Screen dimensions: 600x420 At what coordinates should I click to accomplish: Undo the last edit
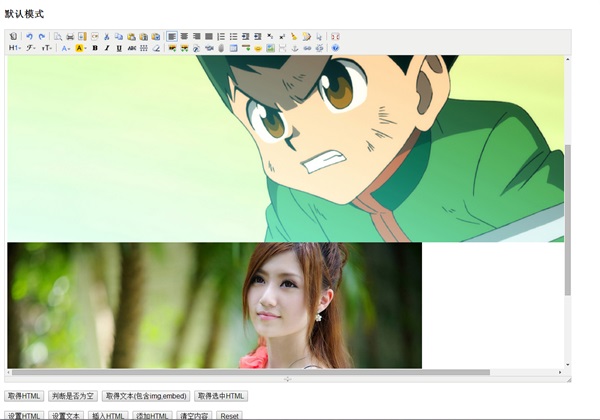[29, 36]
